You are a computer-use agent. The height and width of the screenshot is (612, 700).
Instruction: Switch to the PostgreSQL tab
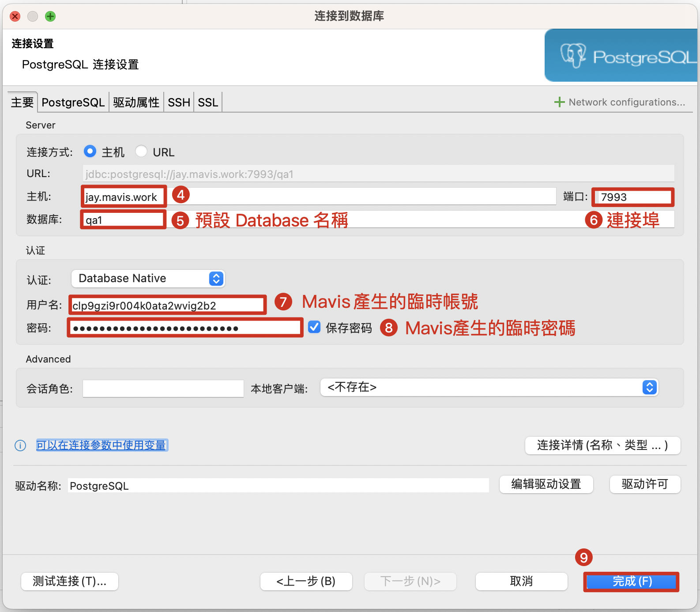click(x=73, y=102)
